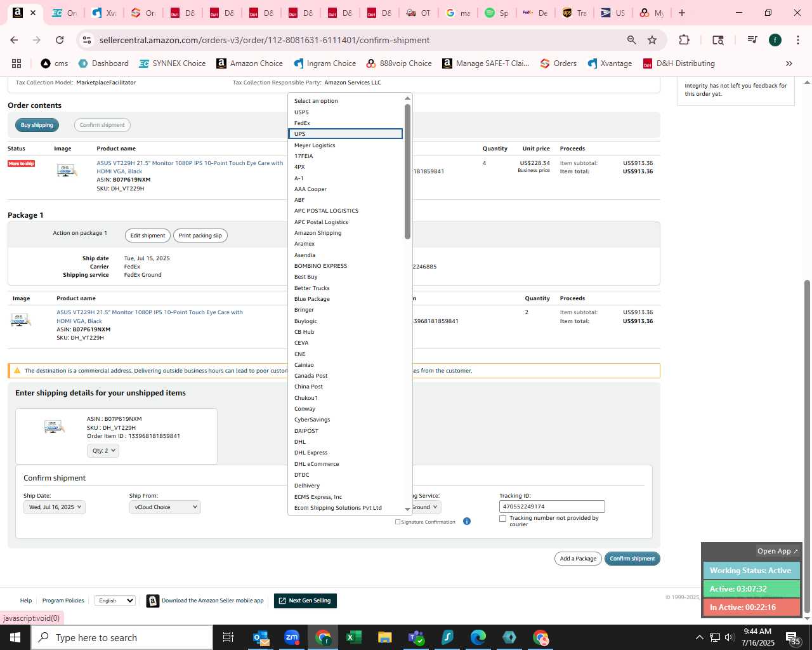
Task: Select DHL Express from the carrier list
Action: 346,453
